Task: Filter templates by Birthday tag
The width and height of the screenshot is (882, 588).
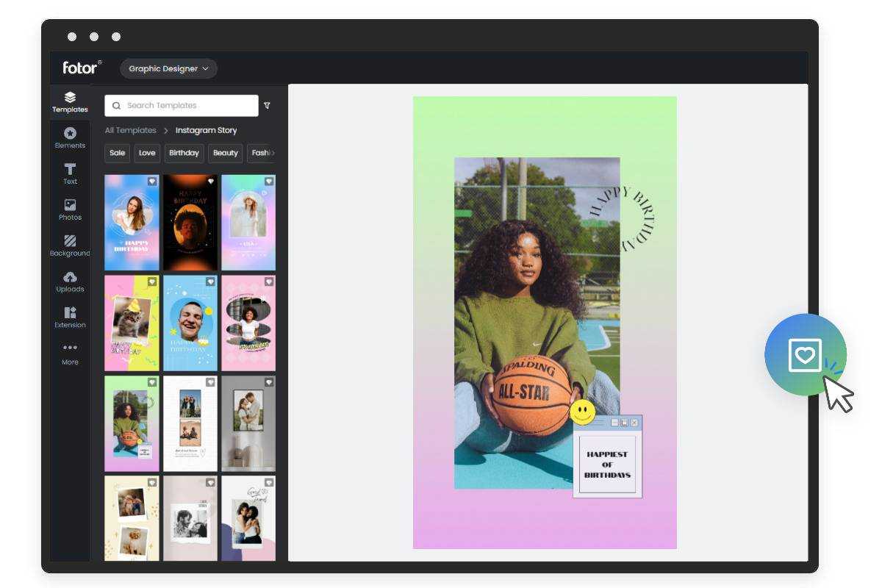Action: 184,153
